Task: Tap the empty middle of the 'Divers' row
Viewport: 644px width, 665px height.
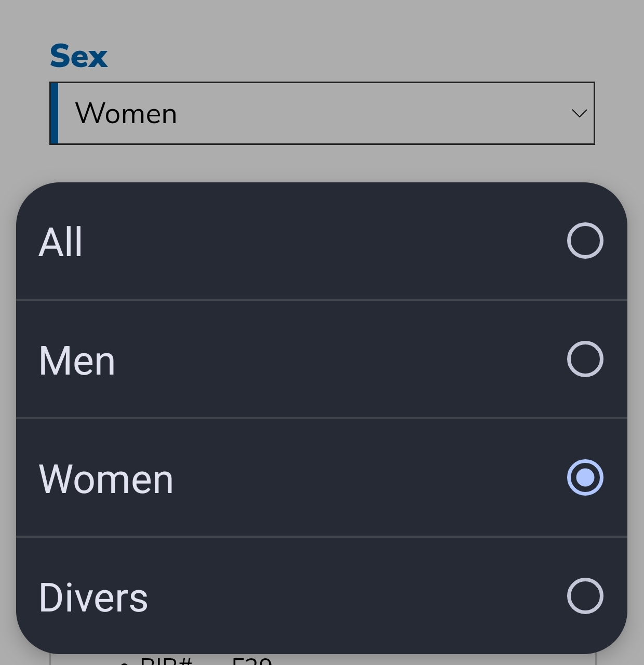Action: 322,596
